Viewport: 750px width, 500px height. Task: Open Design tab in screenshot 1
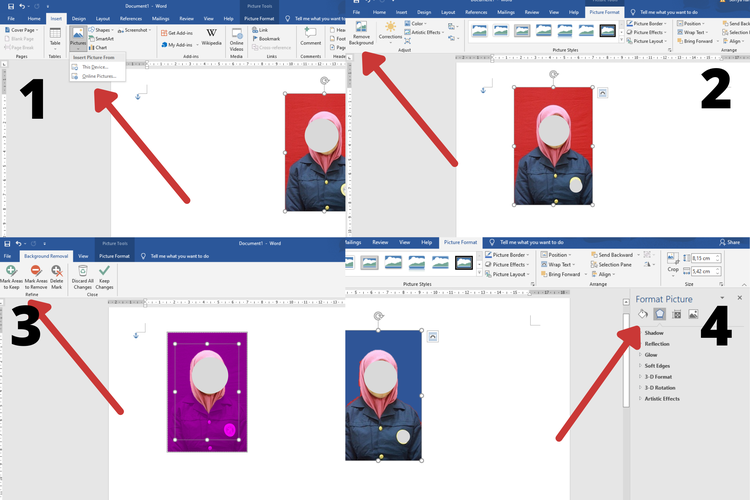click(78, 19)
